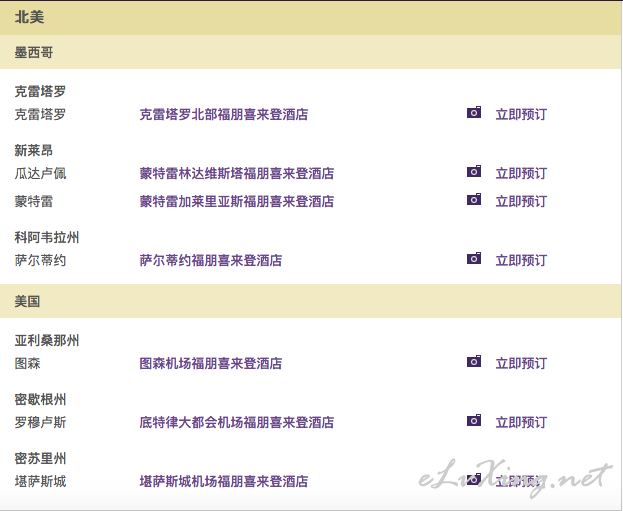The width and height of the screenshot is (623, 511).
Task: Open 蒙特雷加莱里亚斯福朋喜来登酒店 hotel link
Action: (x=237, y=201)
